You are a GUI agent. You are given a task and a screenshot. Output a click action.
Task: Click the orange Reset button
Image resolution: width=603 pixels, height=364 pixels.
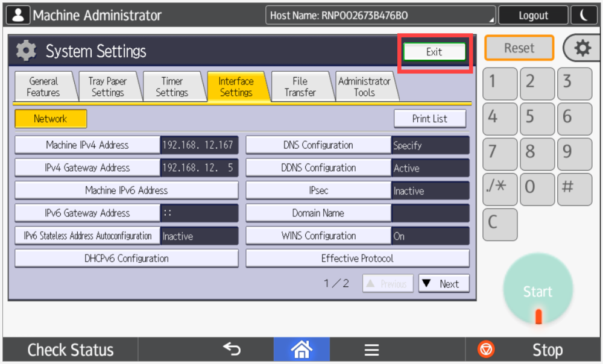pos(519,48)
